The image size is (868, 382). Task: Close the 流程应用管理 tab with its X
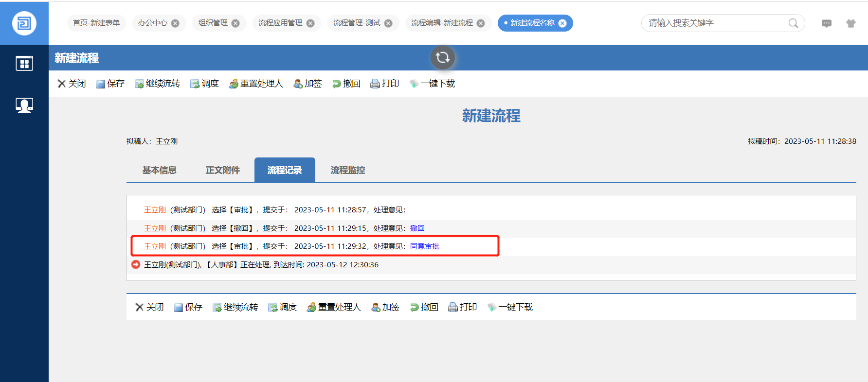pyautogui.click(x=310, y=23)
